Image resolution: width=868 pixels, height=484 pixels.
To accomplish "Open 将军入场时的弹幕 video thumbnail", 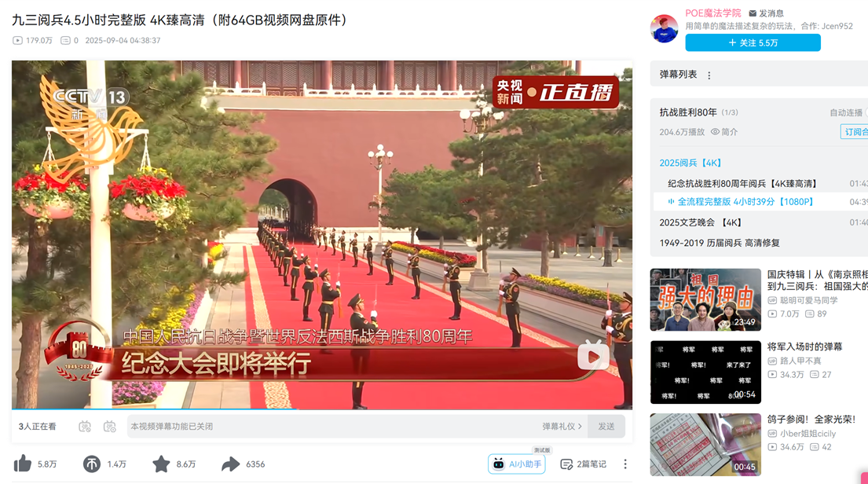I will [x=705, y=372].
